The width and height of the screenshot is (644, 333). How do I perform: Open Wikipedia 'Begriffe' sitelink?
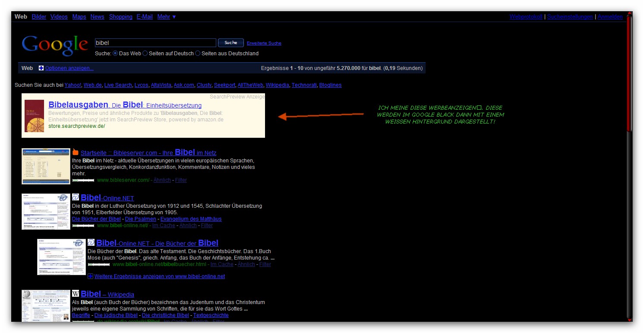coord(81,315)
